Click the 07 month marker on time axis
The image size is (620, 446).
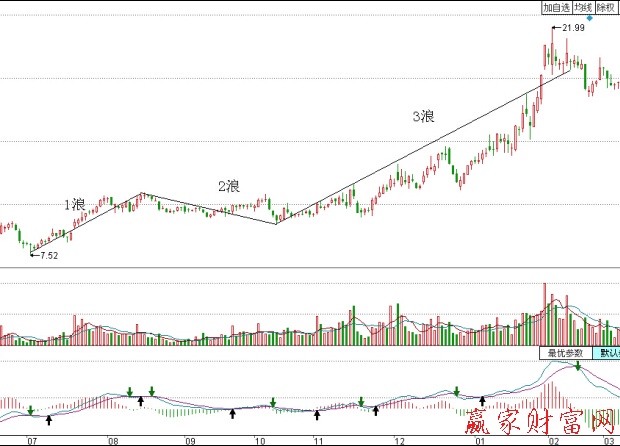32,440
